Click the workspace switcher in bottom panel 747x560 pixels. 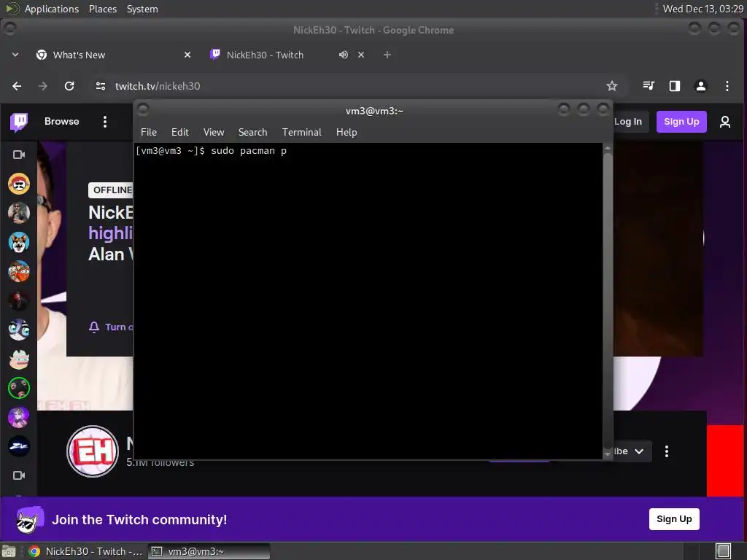(723, 551)
